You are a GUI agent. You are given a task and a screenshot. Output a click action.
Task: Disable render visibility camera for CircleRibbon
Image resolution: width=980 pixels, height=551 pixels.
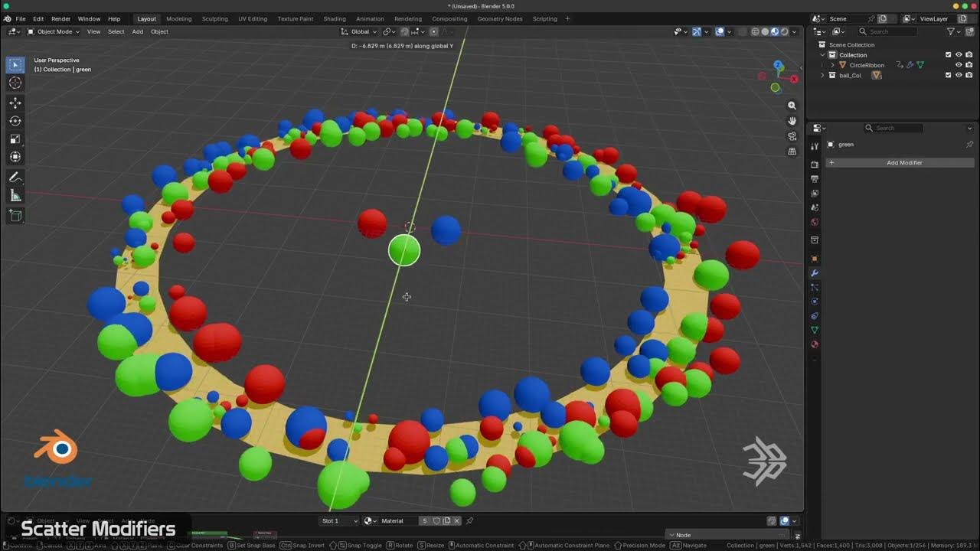(x=968, y=64)
